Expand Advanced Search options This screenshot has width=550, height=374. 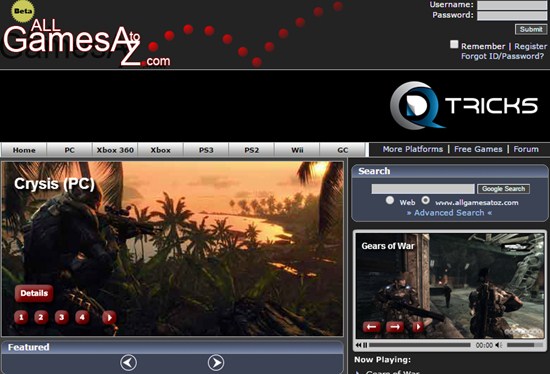(449, 213)
